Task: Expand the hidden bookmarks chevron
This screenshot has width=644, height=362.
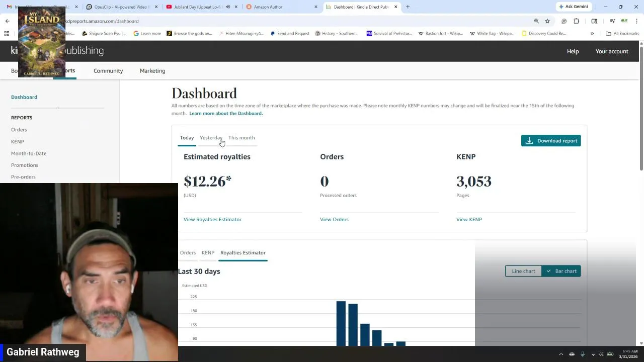Action: point(592,34)
